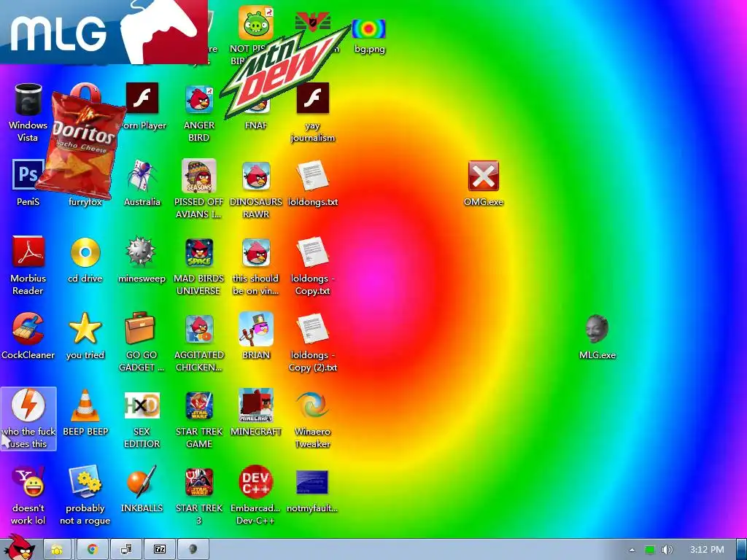Screen dimensions: 747x560
Task: Select the 'you tried' star icon
Action: click(85, 328)
